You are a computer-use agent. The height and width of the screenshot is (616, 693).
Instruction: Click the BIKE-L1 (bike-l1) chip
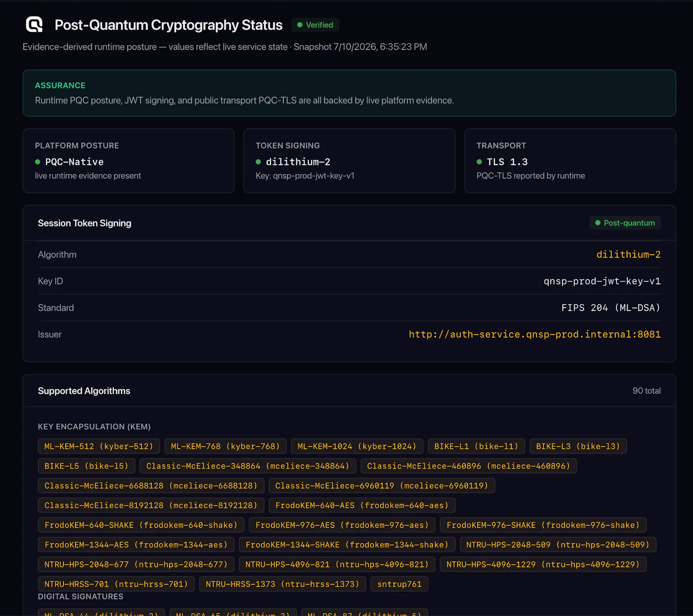(x=476, y=446)
